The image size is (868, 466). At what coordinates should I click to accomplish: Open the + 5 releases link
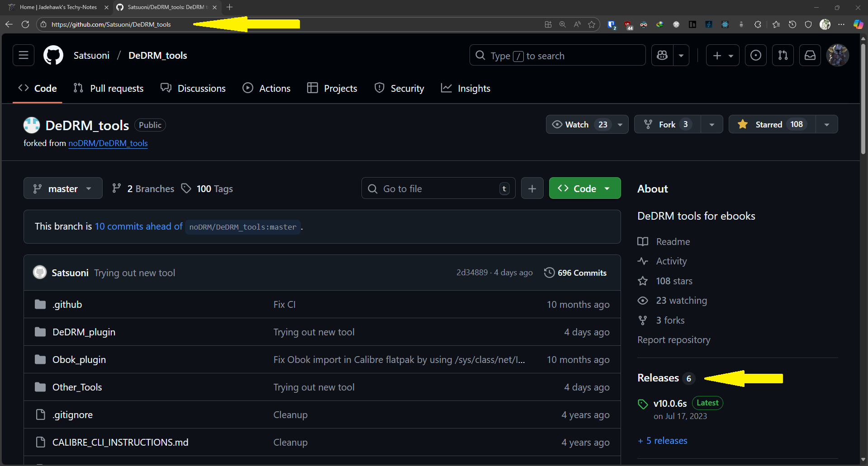(x=663, y=441)
